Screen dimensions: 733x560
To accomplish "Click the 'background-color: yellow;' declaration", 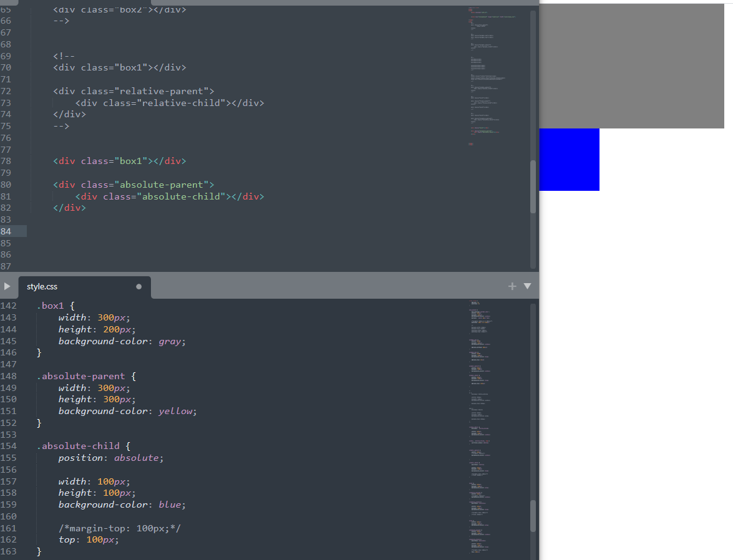I will (x=128, y=412).
